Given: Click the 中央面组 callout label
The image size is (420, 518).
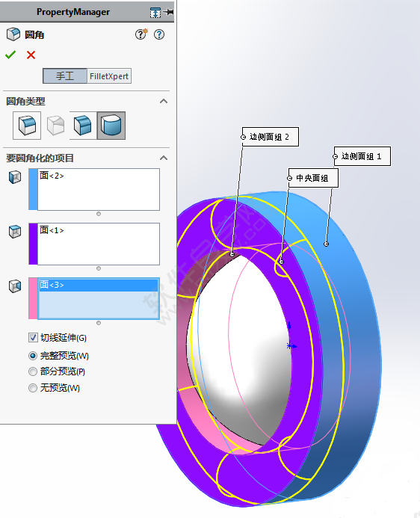Looking at the screenshot, I should click(x=313, y=178).
